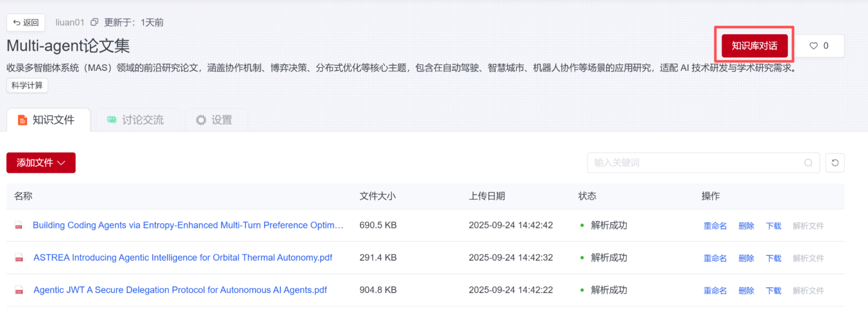Click the search magnifier icon
The height and width of the screenshot is (329, 868).
click(x=808, y=163)
